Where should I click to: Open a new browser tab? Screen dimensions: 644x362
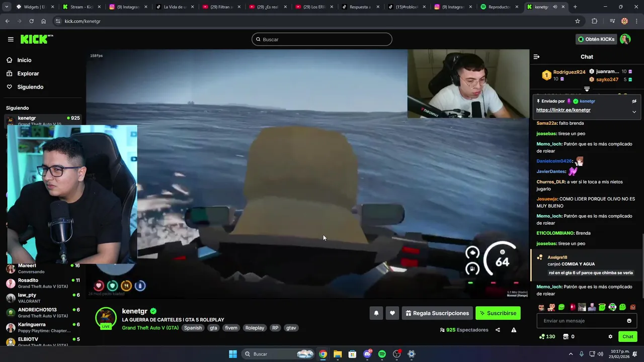tap(575, 7)
